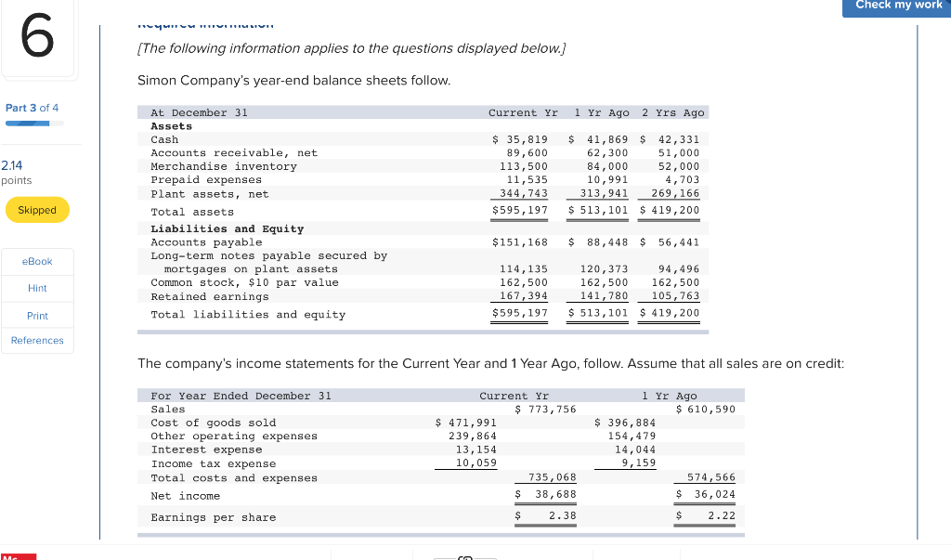Open the References panel
This screenshot has width=951, height=560.
click(x=37, y=340)
